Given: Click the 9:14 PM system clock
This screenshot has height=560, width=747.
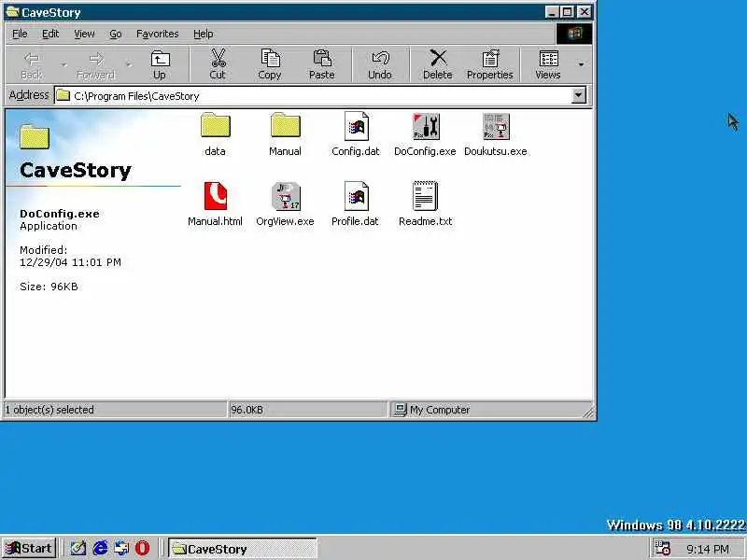Looking at the screenshot, I should [x=708, y=549].
